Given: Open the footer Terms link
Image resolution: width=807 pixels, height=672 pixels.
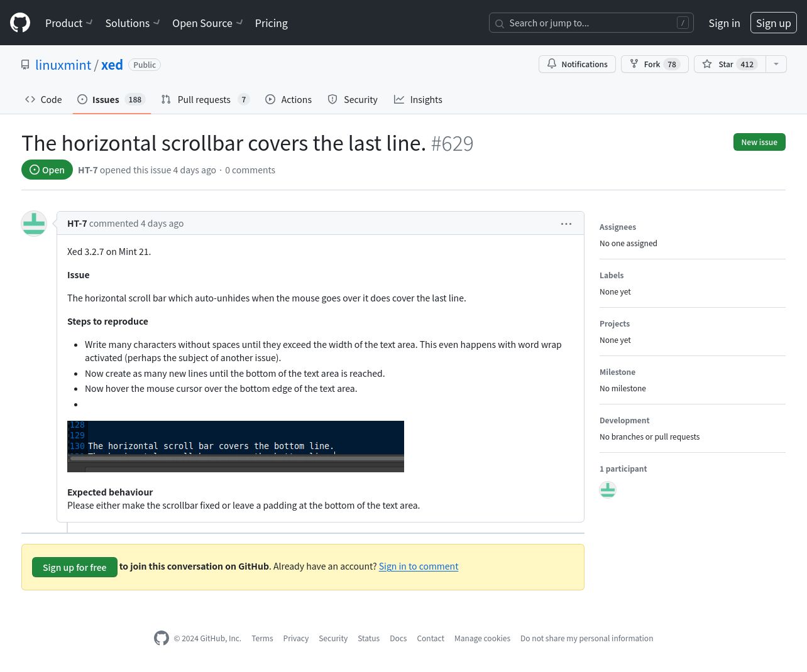Looking at the screenshot, I should pos(262,638).
